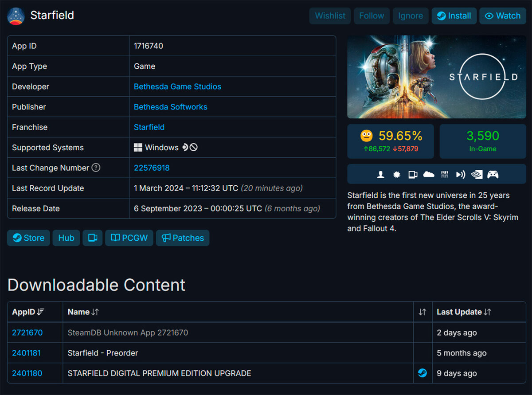Click the unsupported circle-slash icon beside Steam Deck
Screen dimensions: 532x395
(193, 148)
